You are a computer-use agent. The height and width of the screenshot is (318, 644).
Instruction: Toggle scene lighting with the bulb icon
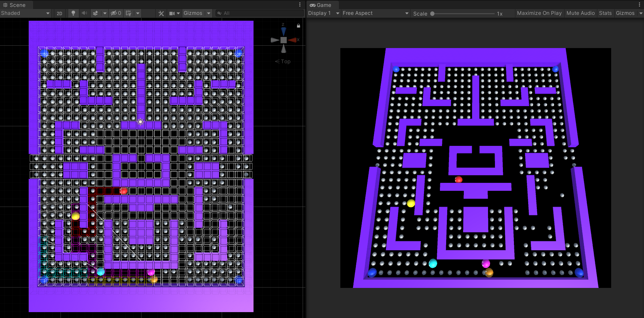click(73, 13)
